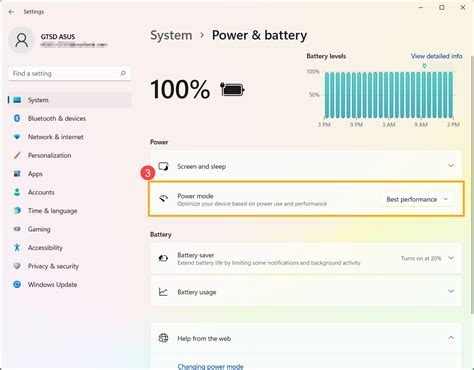Viewport: 474px width, 370px height.
Task: Click the Find a setting box
Action: [x=69, y=73]
